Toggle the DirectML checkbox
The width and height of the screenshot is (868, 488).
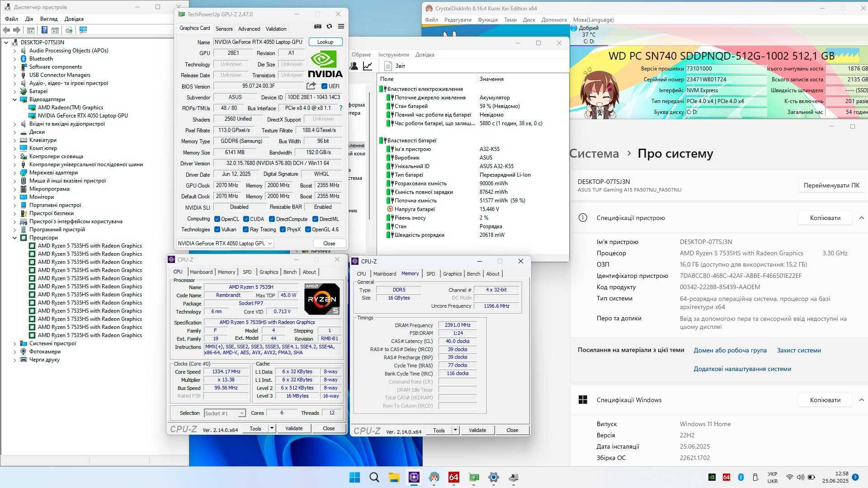pyautogui.click(x=316, y=219)
